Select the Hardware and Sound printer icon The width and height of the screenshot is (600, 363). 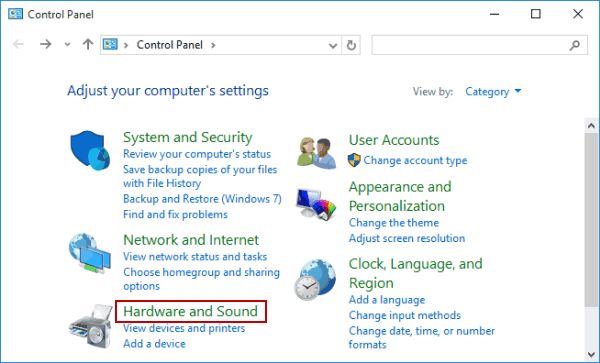pos(91,326)
